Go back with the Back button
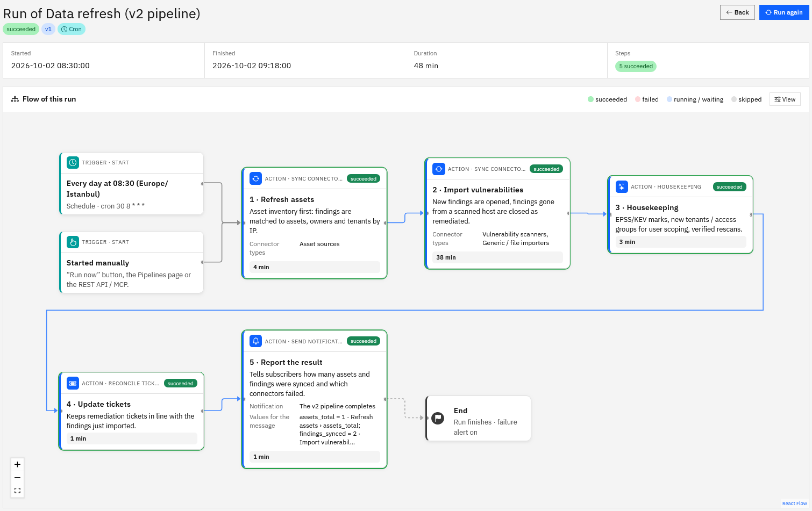 (737, 12)
